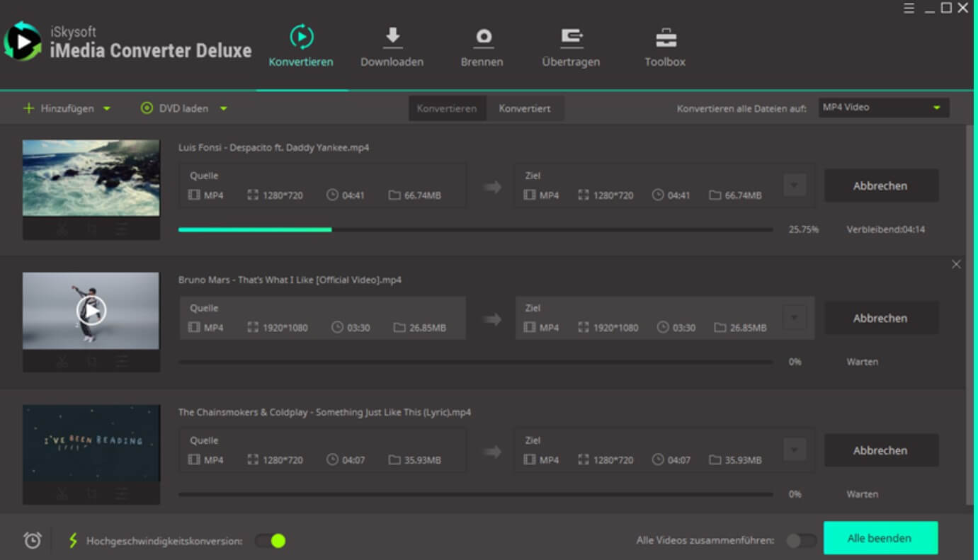Switch to the Brennen section
This screenshot has width=978, height=560.
pos(482,47)
